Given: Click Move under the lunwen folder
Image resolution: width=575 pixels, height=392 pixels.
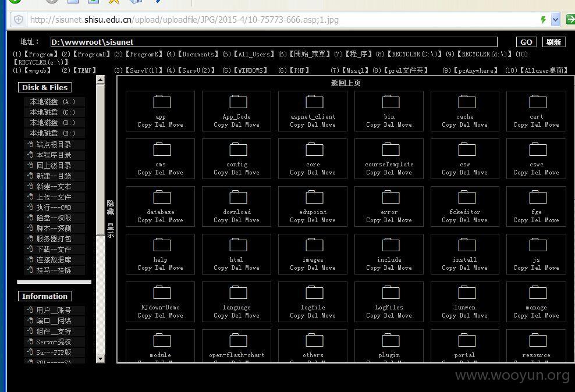Looking at the screenshot, I should coord(480,315).
